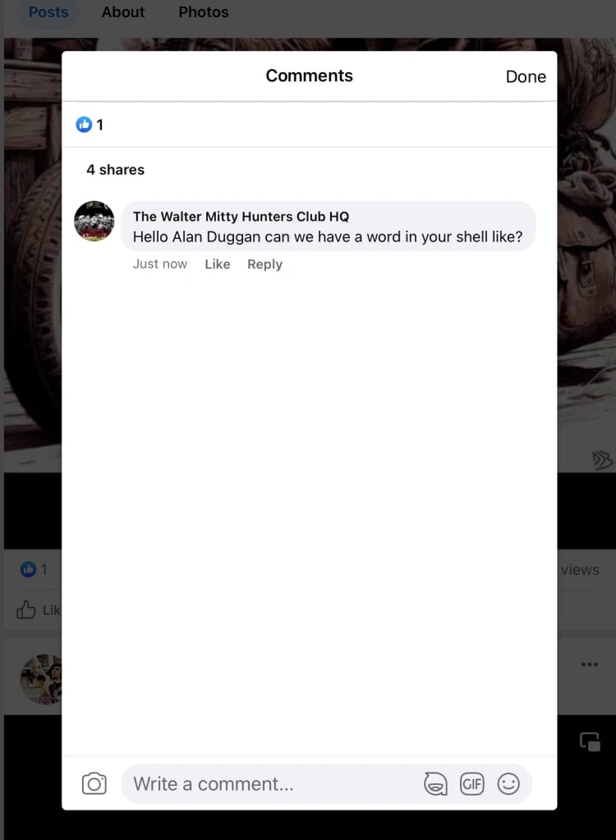The image size is (616, 840).
Task: Like the Walter Mitty Hunters comment
Action: [x=218, y=264]
